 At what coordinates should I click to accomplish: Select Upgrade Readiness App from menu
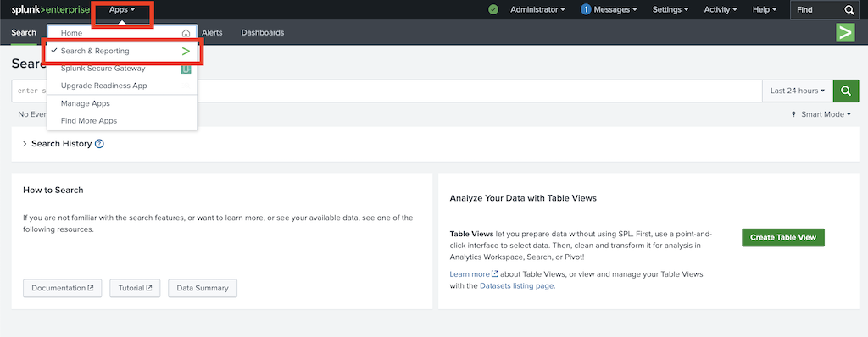pyautogui.click(x=122, y=86)
